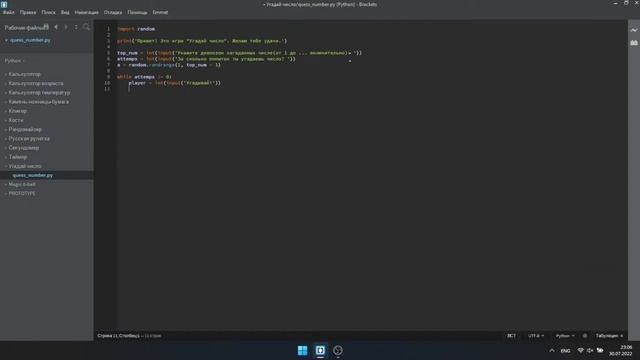
Task: Open the Windows Start button
Action: [x=302, y=350]
